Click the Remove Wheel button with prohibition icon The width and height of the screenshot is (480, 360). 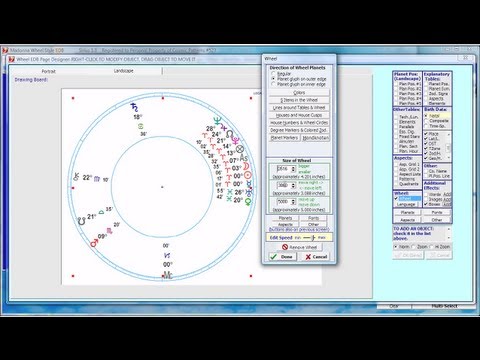click(x=299, y=247)
